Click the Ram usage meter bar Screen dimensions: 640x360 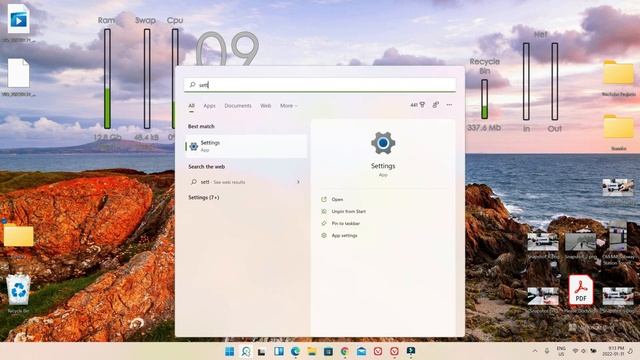click(107, 79)
